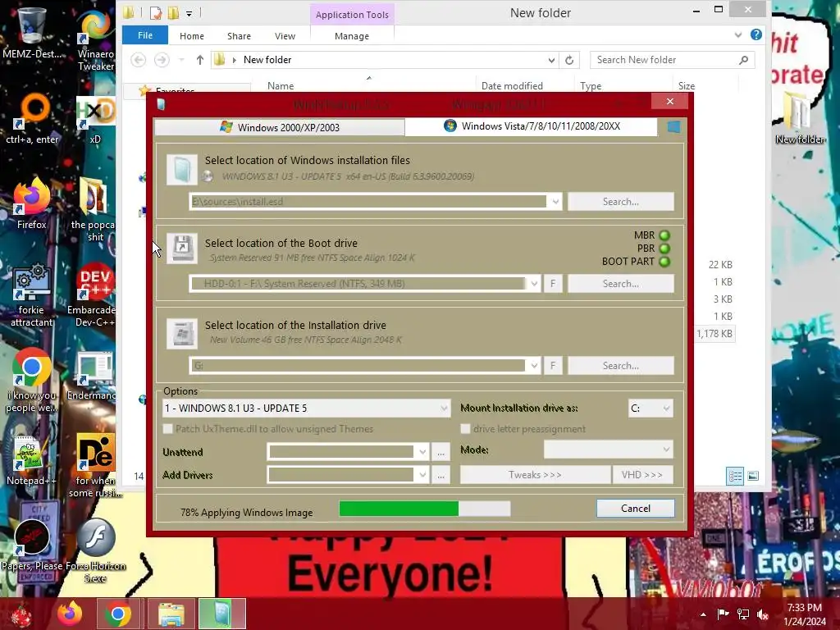Open the File tab in Explorer
Screen dimensions: 840x630
click(x=145, y=35)
